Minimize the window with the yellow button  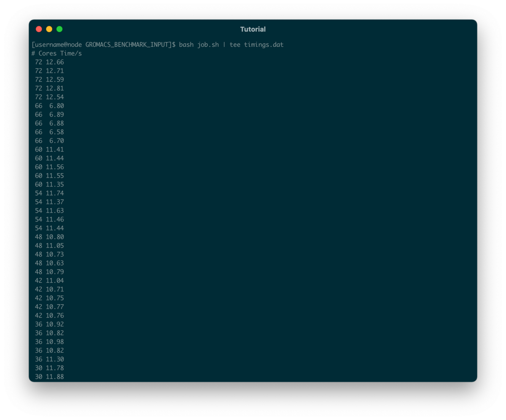[49, 29]
